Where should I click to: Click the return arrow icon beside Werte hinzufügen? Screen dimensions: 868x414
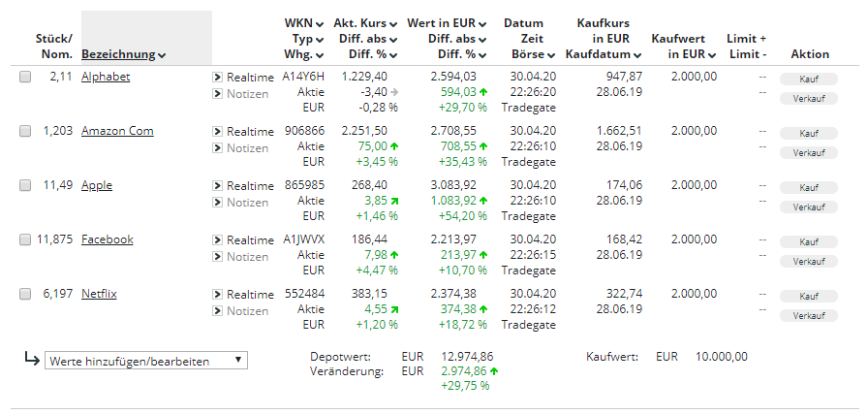point(31,360)
